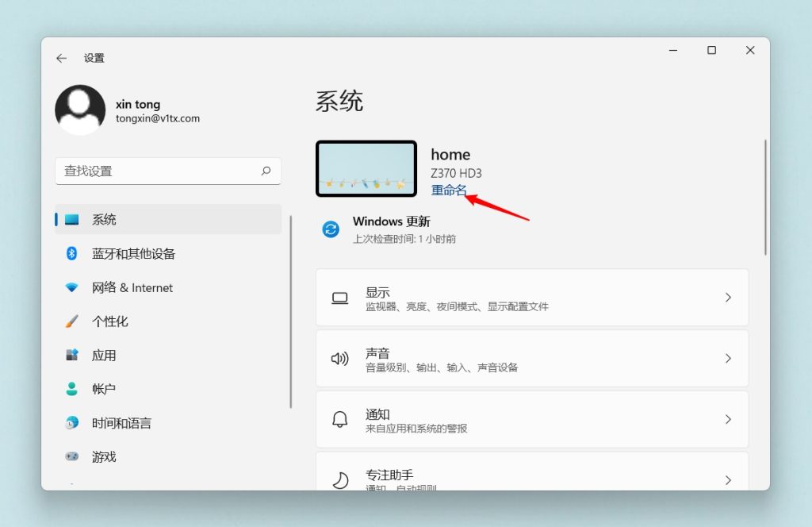
Task: Select 系统 in the sidebar
Action: tap(168, 220)
